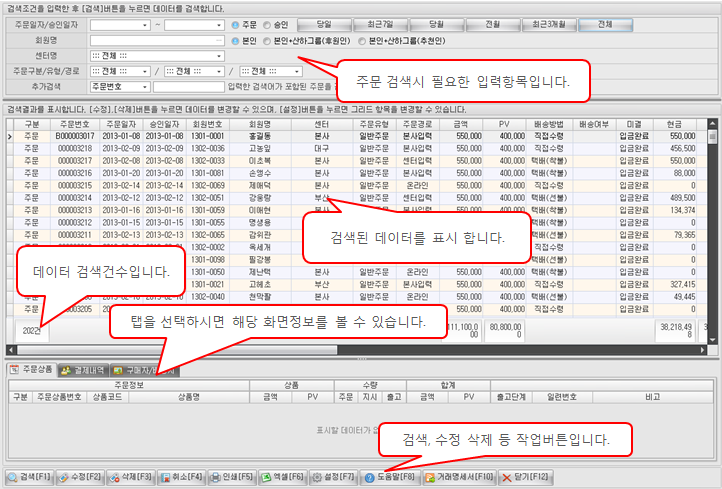The width and height of the screenshot is (722, 489).
Task: Sort by the 주문일자 column header
Action: pyautogui.click(x=122, y=124)
